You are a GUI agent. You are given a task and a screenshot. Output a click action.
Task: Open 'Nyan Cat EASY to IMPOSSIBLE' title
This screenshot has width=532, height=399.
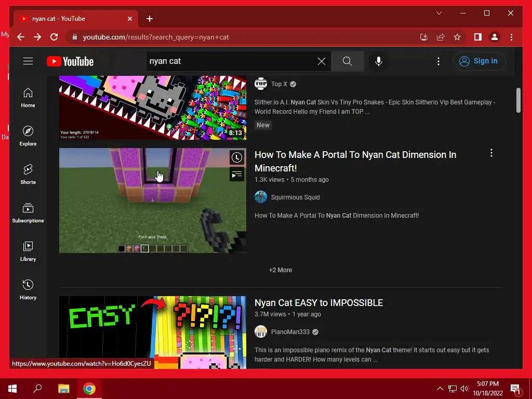(x=318, y=303)
